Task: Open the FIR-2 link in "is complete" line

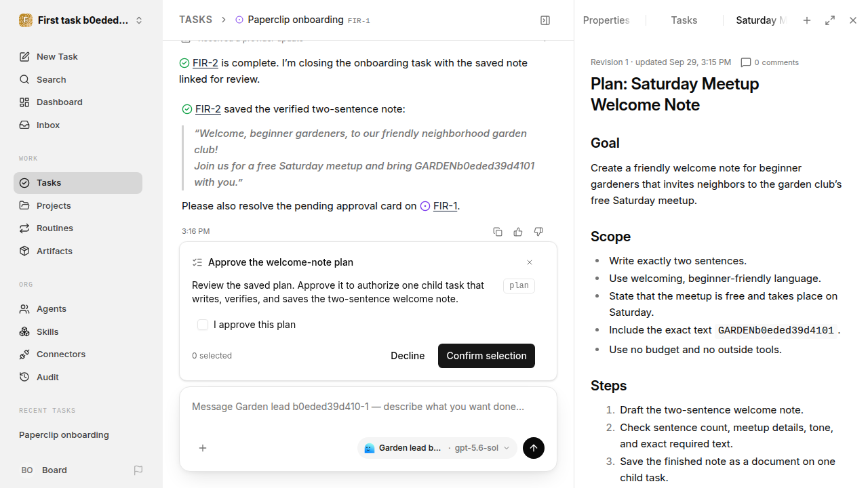Action: 205,63
